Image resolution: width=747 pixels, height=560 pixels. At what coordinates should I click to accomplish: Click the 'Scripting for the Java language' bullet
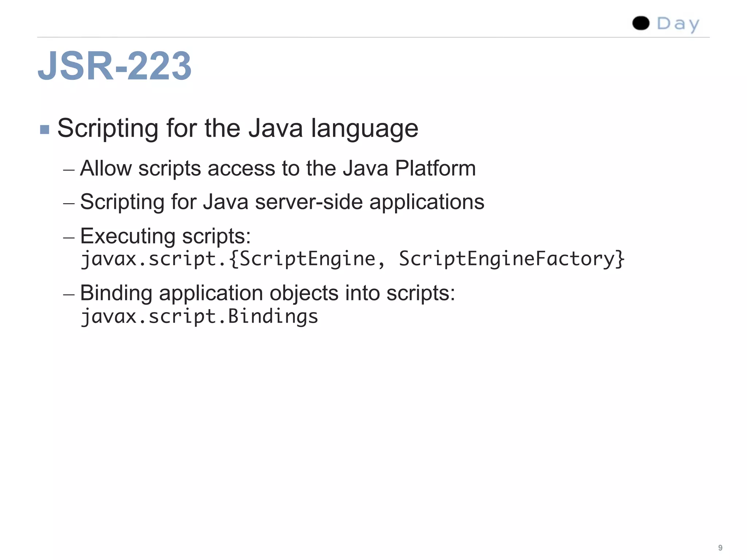(x=238, y=129)
